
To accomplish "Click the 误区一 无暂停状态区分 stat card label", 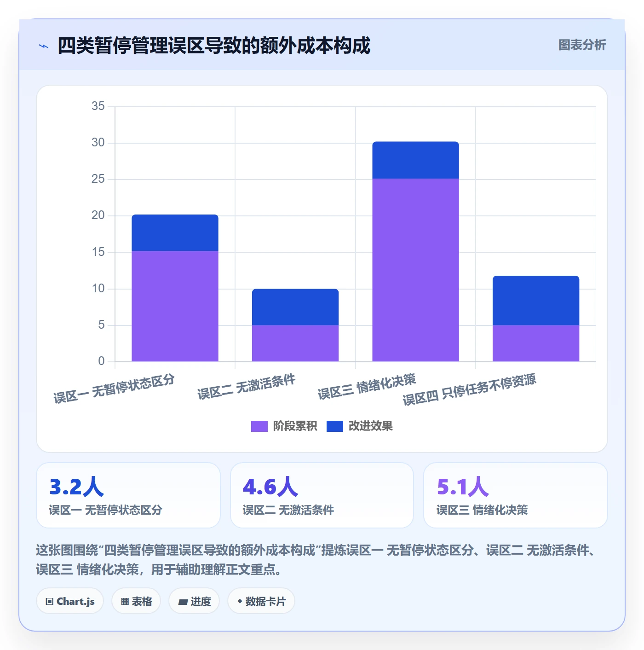I will pyautogui.click(x=105, y=510).
